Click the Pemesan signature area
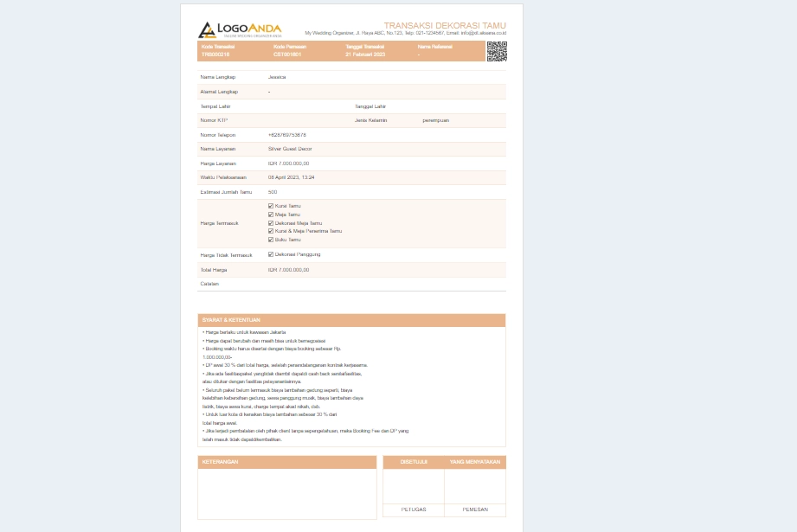The height and width of the screenshot is (532, 797). [x=475, y=486]
